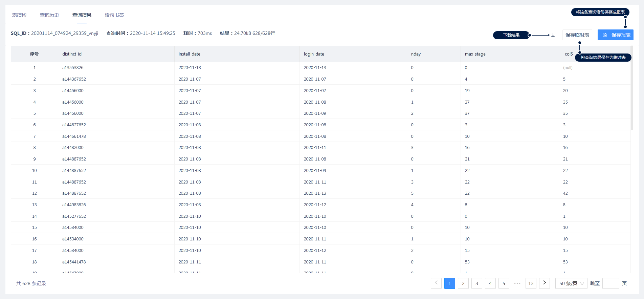Image resolution: width=644 pixels, height=299 pixels.
Task: Click the download results icon
Action: [553, 35]
